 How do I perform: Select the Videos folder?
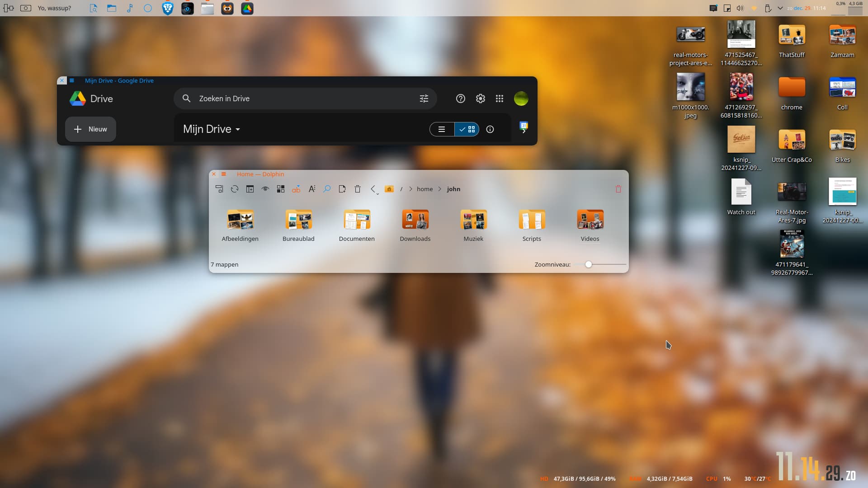[590, 225]
